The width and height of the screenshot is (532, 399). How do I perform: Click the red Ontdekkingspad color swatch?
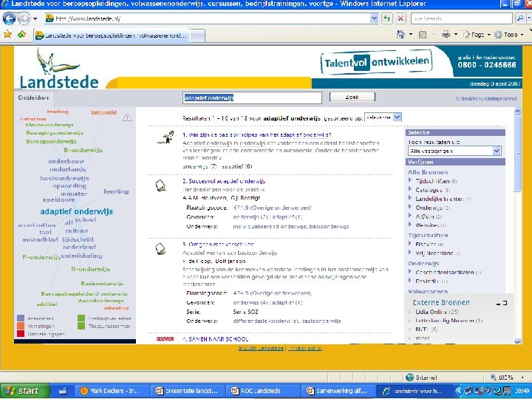(x=21, y=334)
